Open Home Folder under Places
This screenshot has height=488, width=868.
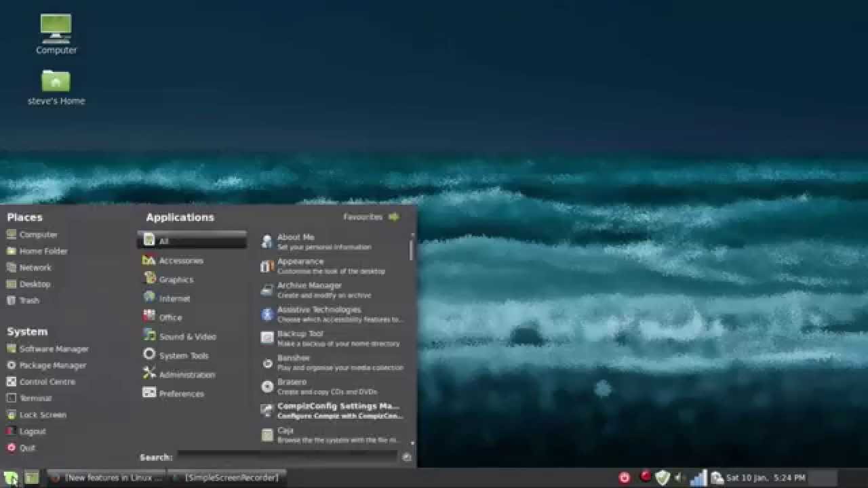click(x=37, y=251)
